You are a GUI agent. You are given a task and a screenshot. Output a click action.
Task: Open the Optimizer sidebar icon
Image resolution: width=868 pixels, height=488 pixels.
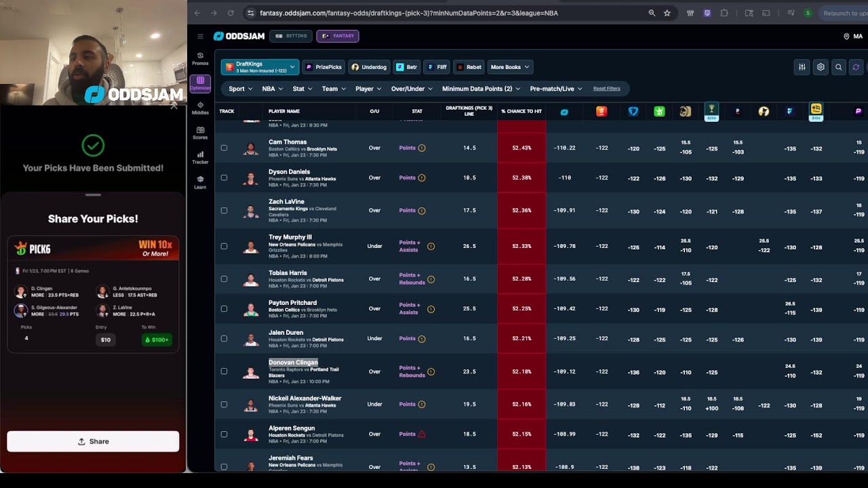click(200, 83)
